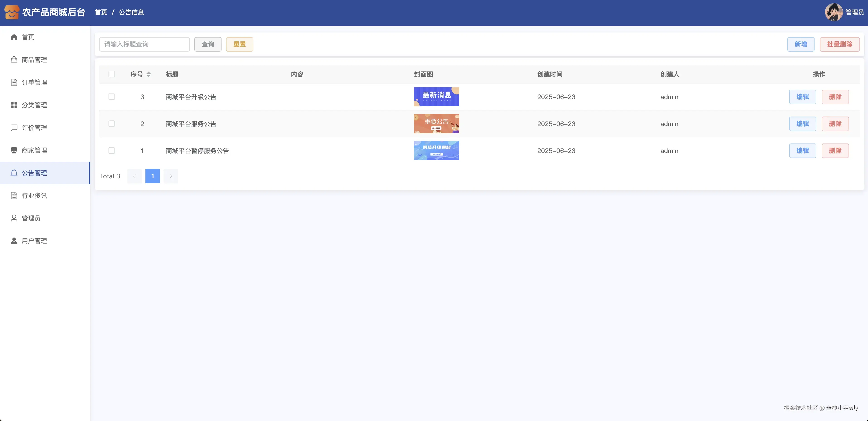
Task: Click the 请输入标题查询 search field
Action: (144, 44)
